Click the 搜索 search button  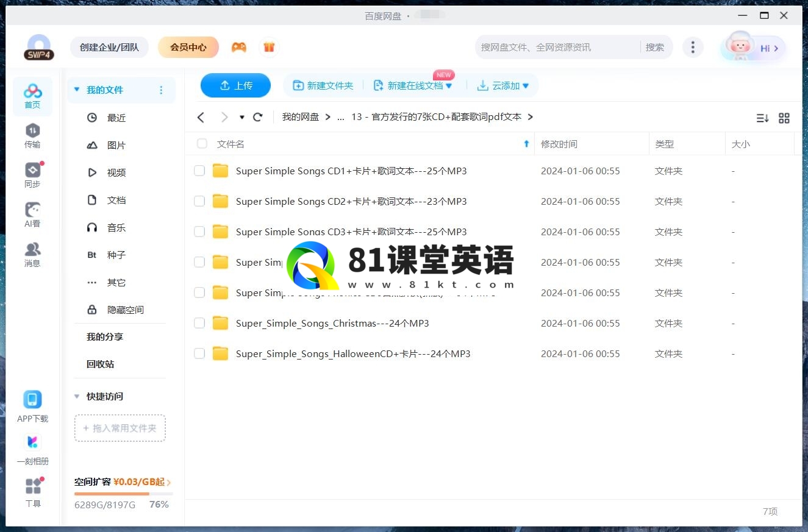point(654,47)
